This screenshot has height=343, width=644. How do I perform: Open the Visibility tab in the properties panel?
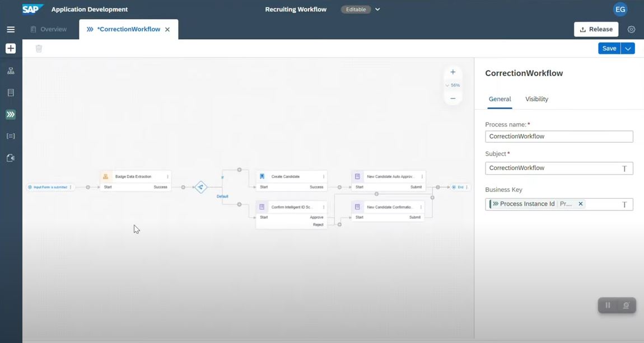pyautogui.click(x=536, y=99)
